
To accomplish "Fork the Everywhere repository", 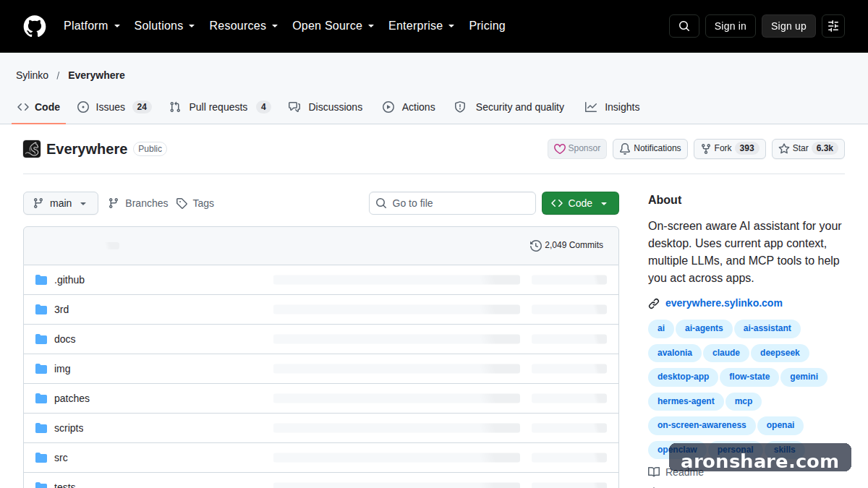I will 730,149.
